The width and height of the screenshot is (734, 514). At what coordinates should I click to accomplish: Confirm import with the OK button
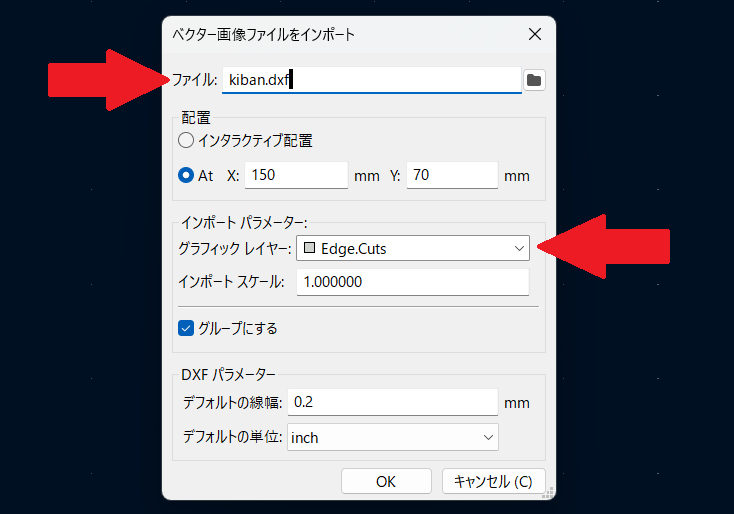(x=386, y=481)
